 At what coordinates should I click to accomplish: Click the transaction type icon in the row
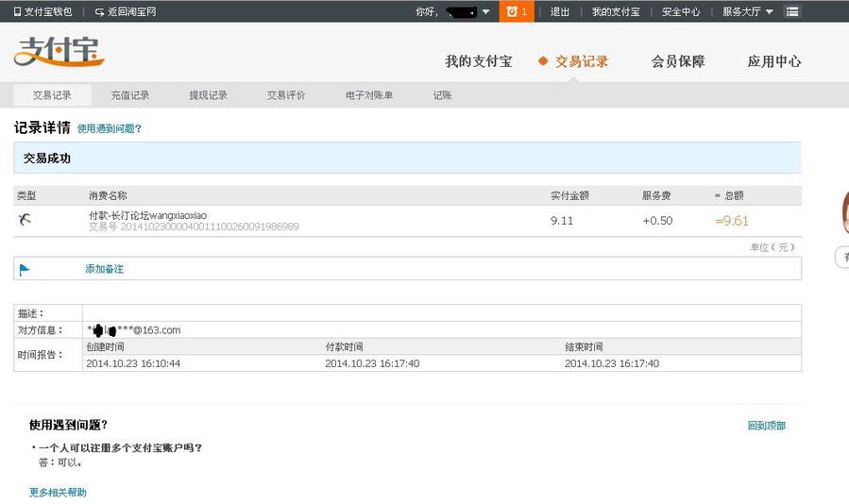[25, 219]
